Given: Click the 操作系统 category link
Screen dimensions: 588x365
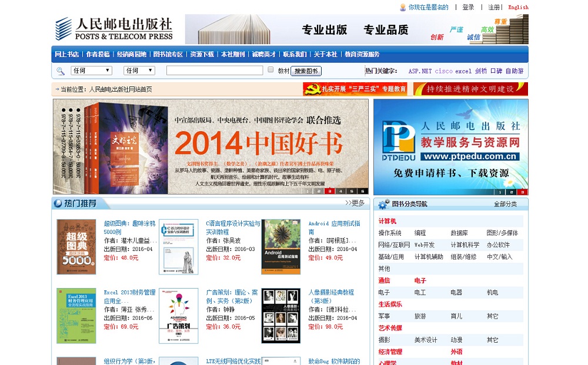Looking at the screenshot, I should [x=390, y=233].
